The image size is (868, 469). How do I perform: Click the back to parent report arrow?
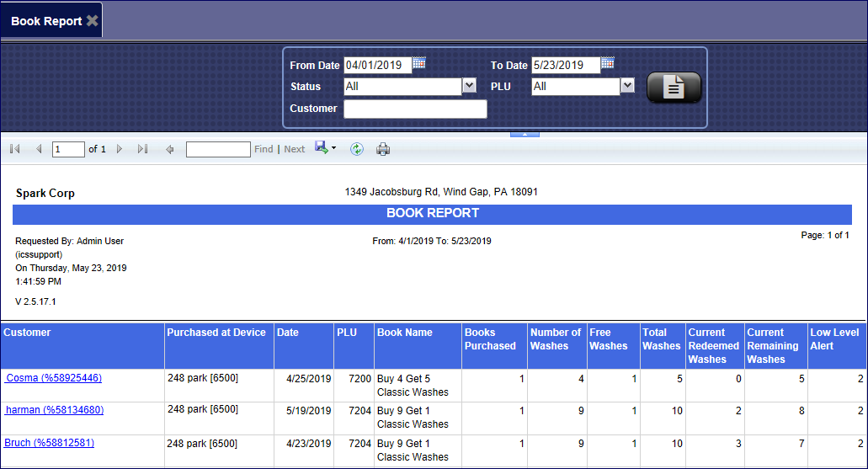pyautogui.click(x=170, y=149)
